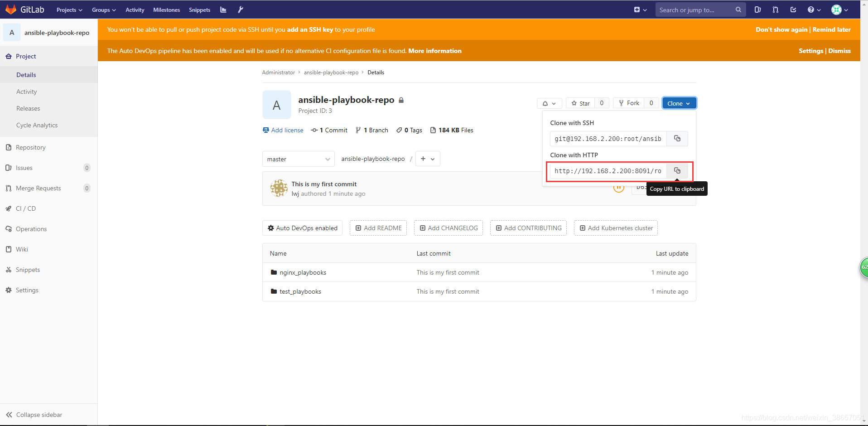The height and width of the screenshot is (426, 868).
Task: Open merge requests icon in top bar
Action: click(x=776, y=10)
